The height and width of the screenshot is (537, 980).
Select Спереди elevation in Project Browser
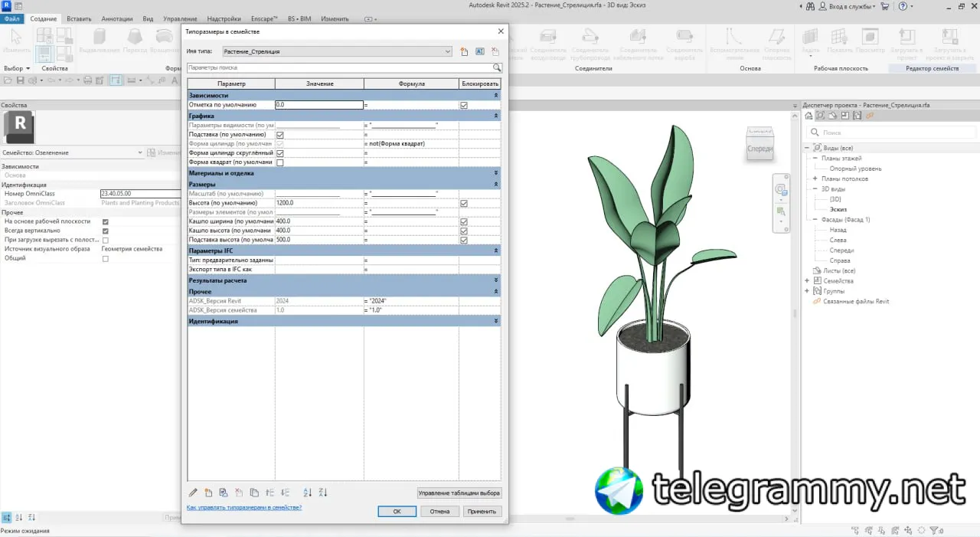click(841, 250)
